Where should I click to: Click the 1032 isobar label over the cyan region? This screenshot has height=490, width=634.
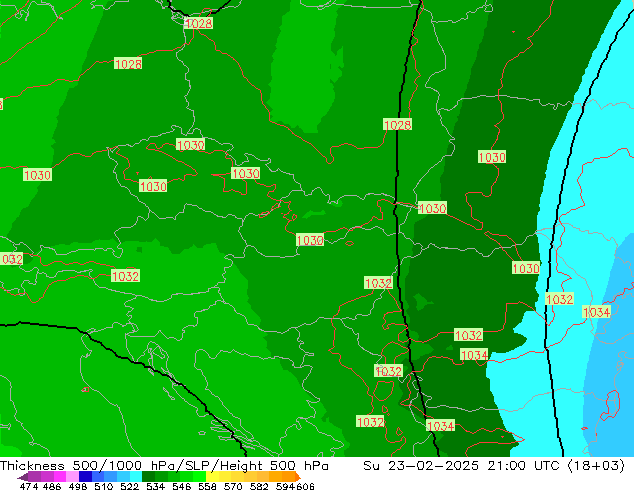(x=560, y=299)
